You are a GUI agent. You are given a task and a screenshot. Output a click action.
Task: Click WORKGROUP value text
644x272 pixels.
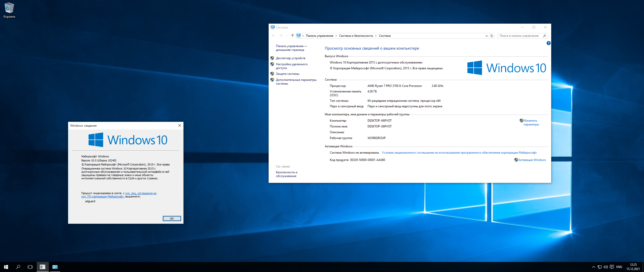pyautogui.click(x=376, y=138)
